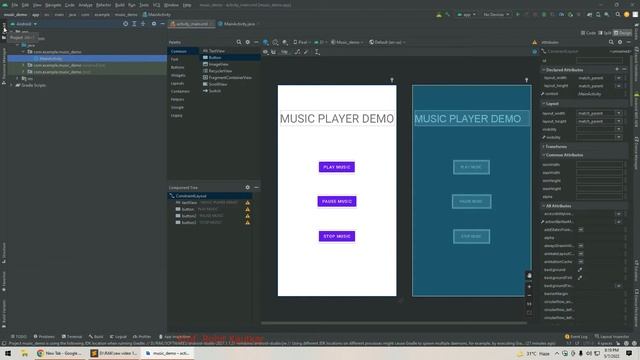Click the guidelines icon in design toolbar
Image resolution: width=640 pixels, height=360 pixels.
pos(317,52)
